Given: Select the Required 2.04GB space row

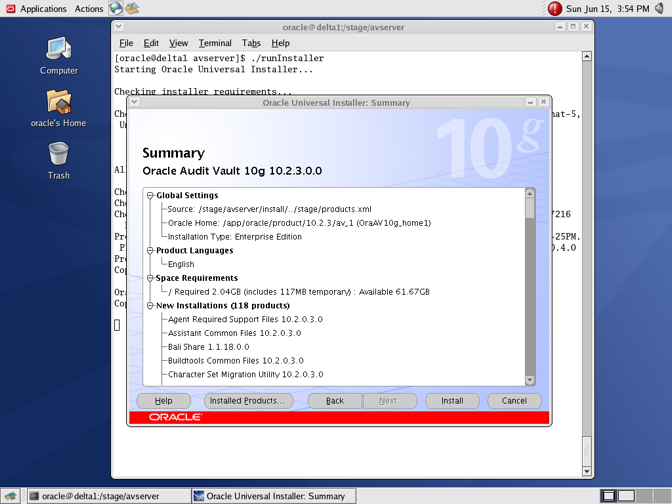Looking at the screenshot, I should 299,292.
